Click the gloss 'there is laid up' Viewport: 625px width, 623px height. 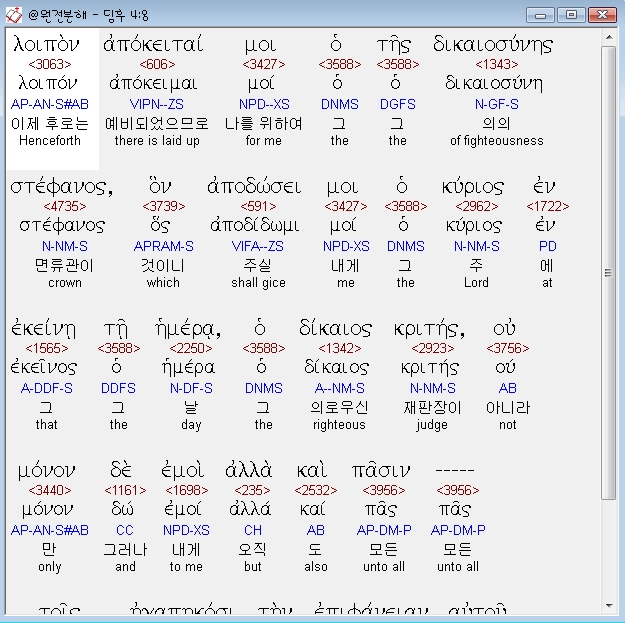pos(157,141)
